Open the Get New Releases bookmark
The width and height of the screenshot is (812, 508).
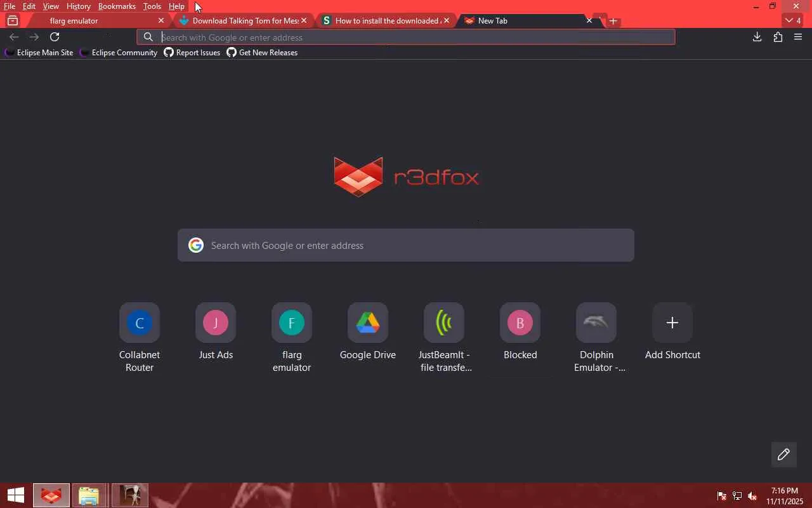coord(262,53)
